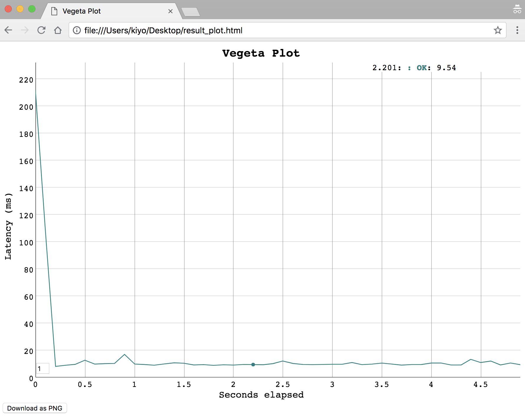The image size is (525, 420).
Task: Click the highlighted data point on the latency line
Action: click(x=253, y=365)
